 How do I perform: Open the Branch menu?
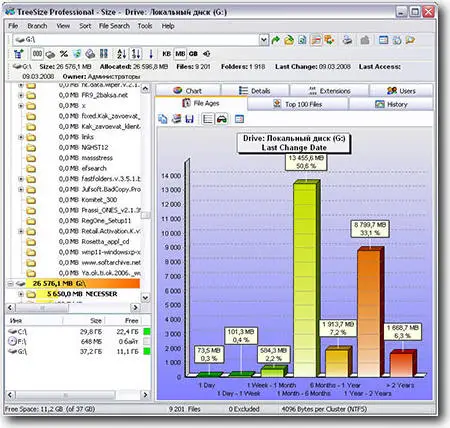coord(37,26)
